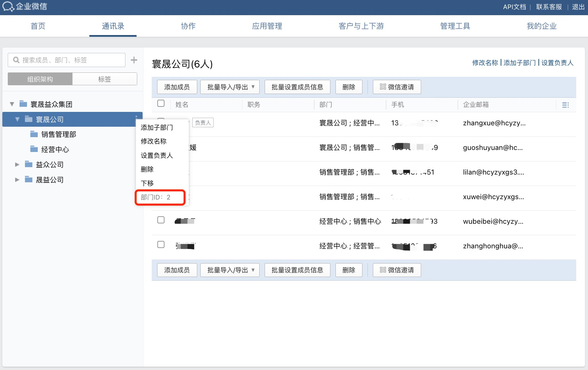
Task: Select 晟益公司 in department tree
Action: 50,180
